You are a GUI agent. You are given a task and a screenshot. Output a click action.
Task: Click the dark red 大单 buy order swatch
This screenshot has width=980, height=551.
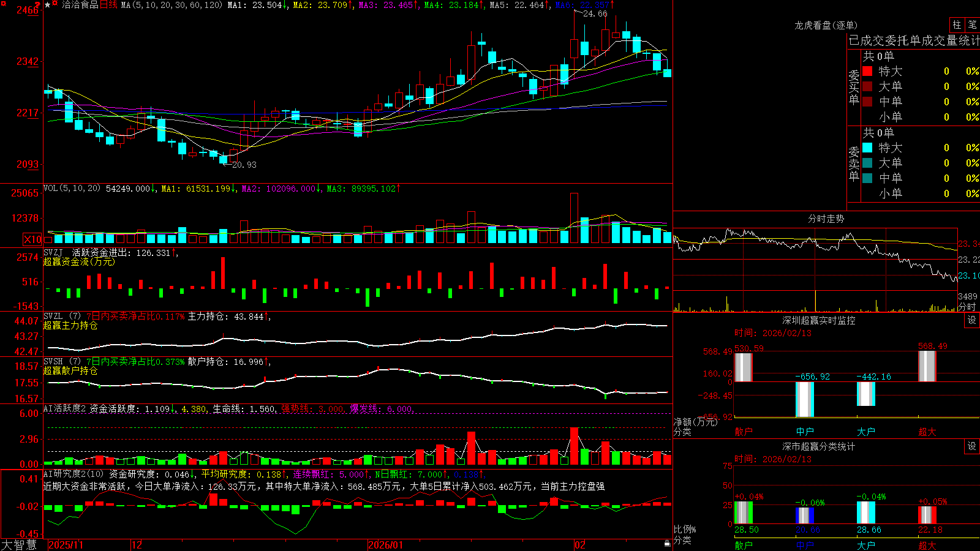tap(867, 86)
